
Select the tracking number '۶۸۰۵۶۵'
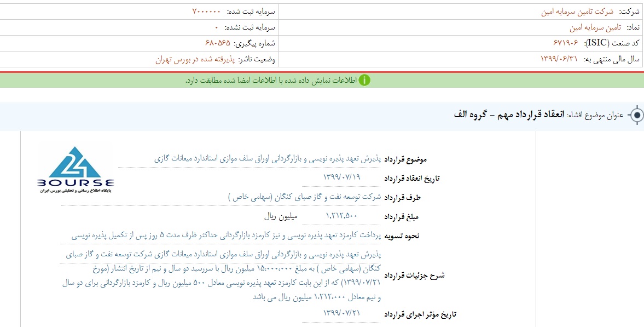coord(218,44)
